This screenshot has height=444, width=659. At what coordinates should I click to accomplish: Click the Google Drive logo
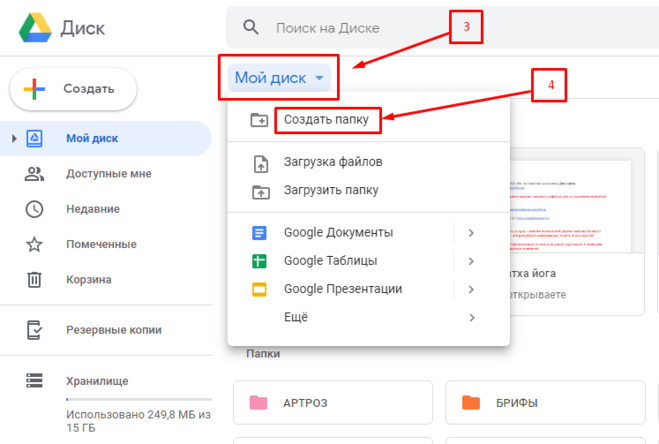pyautogui.click(x=35, y=28)
